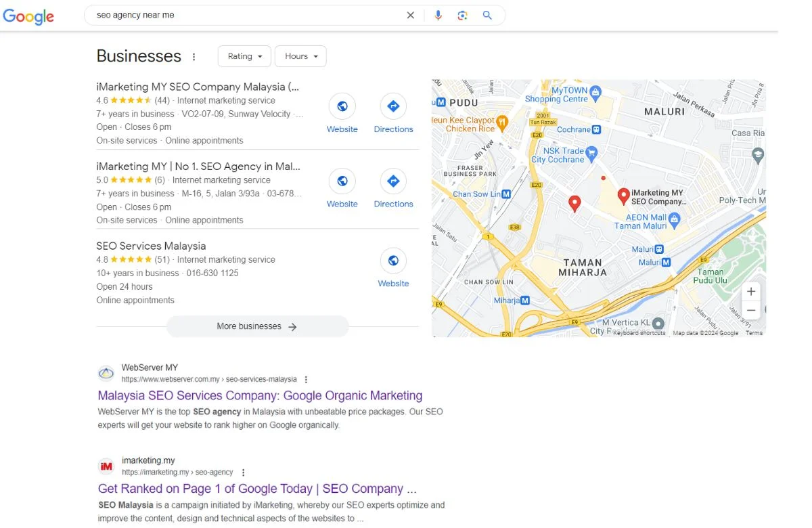The width and height of the screenshot is (812, 528).
Task: Open Get Ranked on Page 1 result
Action: pyautogui.click(x=257, y=489)
